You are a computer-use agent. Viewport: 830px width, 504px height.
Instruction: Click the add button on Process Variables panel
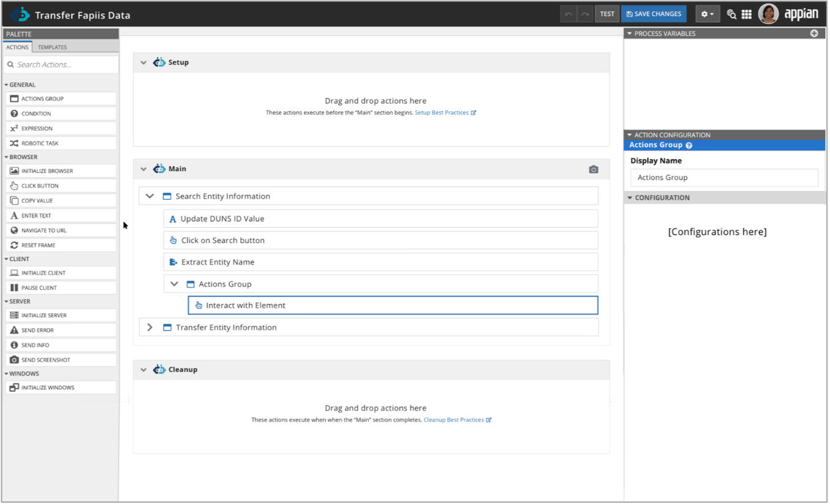814,34
